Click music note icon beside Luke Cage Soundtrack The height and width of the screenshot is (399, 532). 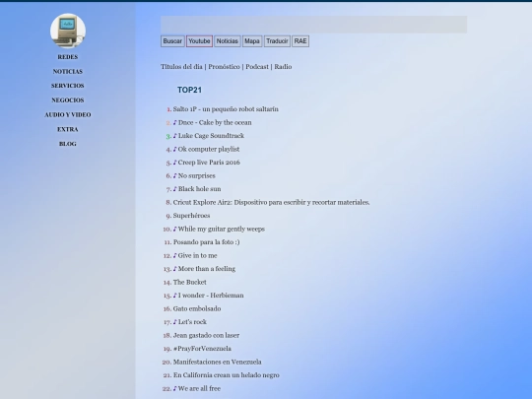[175, 136]
